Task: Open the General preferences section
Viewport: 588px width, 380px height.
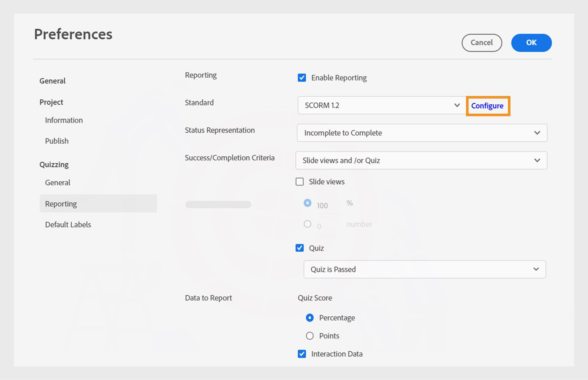Action: [53, 81]
